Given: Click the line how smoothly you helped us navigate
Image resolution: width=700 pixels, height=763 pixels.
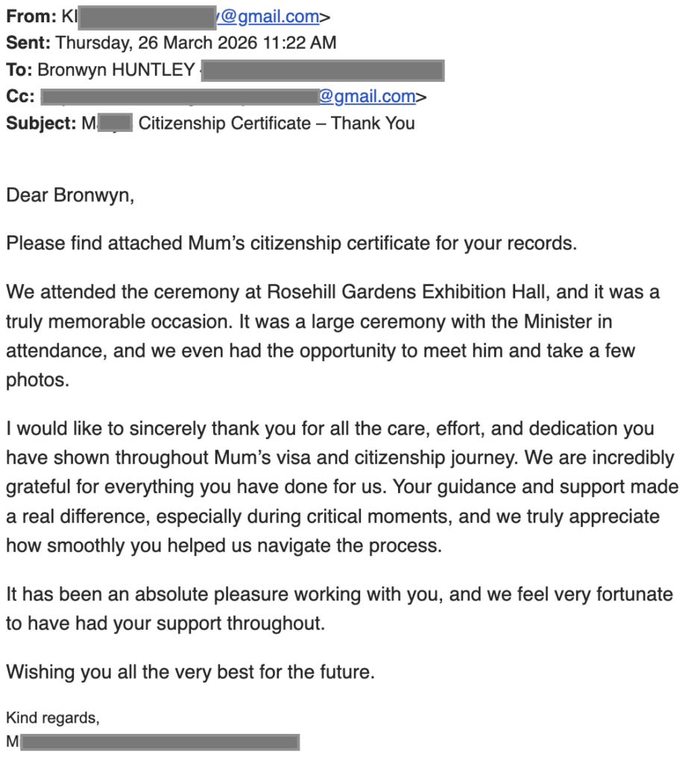Looking at the screenshot, I should click(224, 545).
